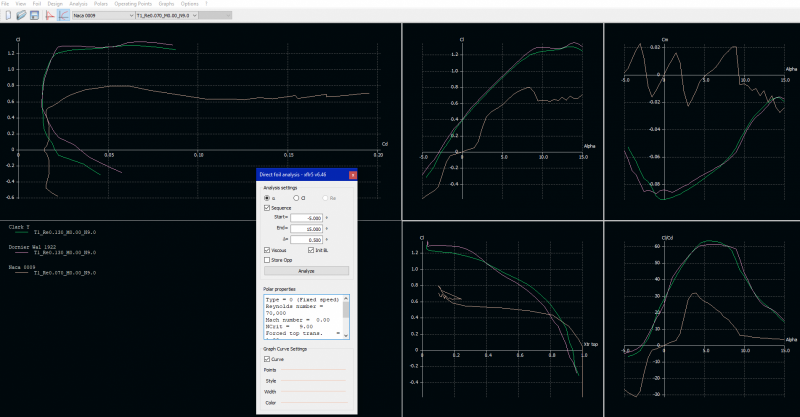Toggle the Sequence checkbox
Screen dimensions: 800x417
pyautogui.click(x=267, y=208)
